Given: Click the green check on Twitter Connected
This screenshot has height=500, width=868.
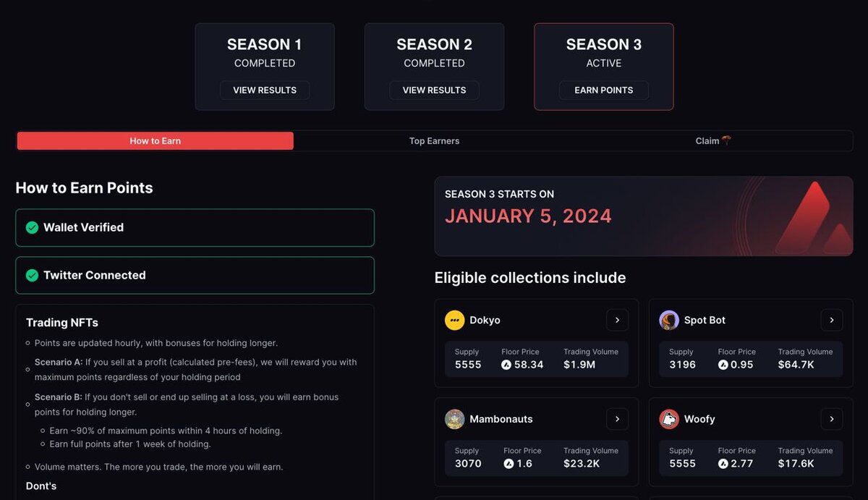Looking at the screenshot, I should [32, 275].
